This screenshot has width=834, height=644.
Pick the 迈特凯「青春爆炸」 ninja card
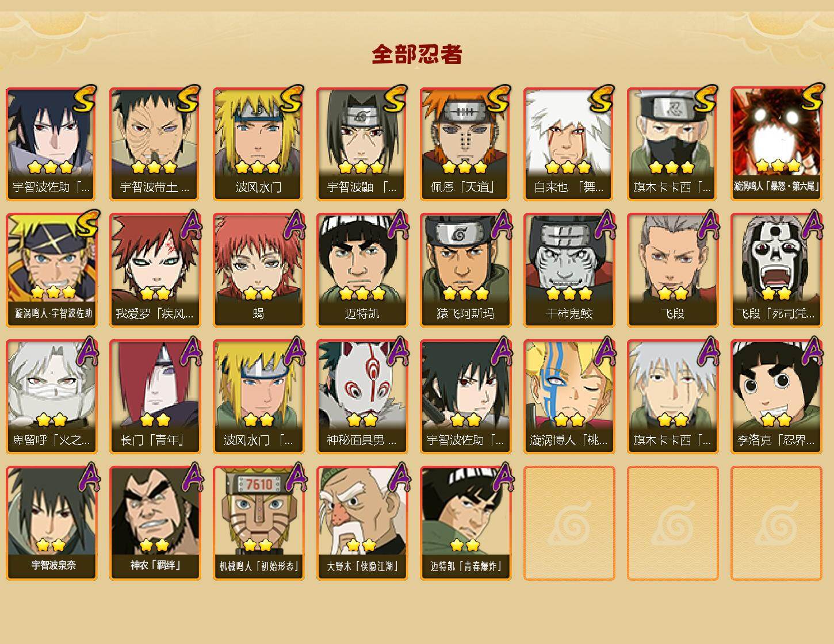click(x=465, y=523)
